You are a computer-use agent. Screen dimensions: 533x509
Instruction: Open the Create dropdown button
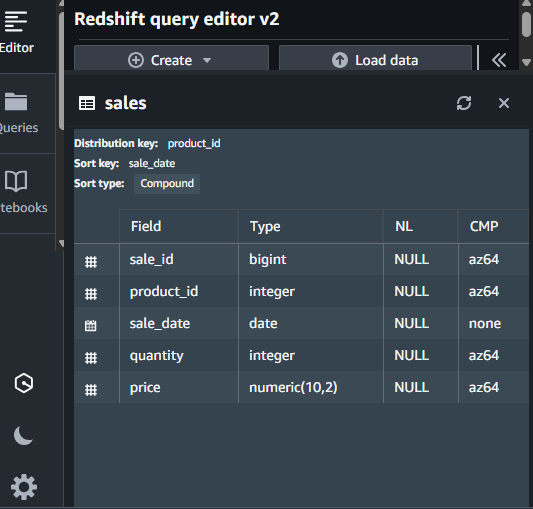[171, 58]
